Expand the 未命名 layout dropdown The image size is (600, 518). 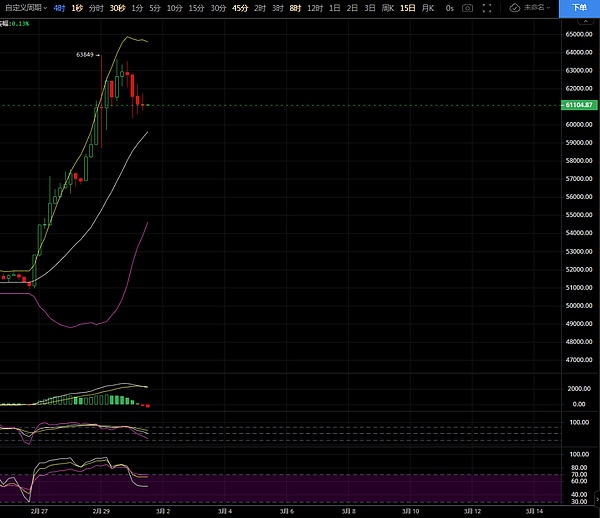541,7
